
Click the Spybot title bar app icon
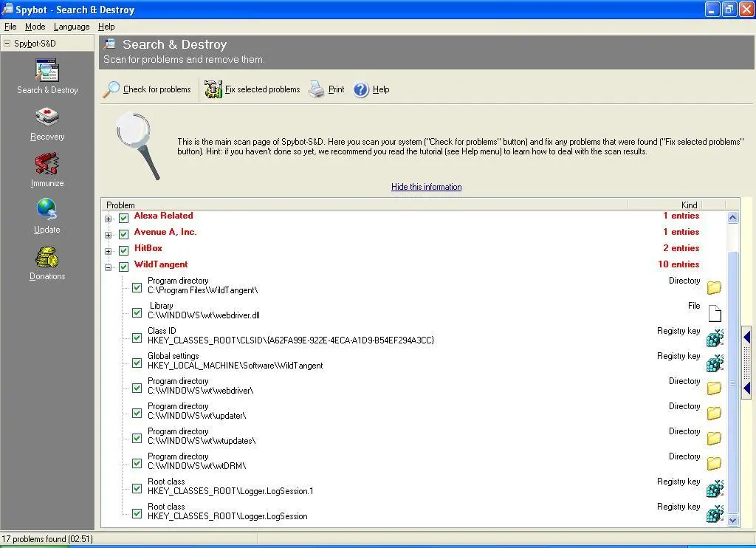(7, 9)
